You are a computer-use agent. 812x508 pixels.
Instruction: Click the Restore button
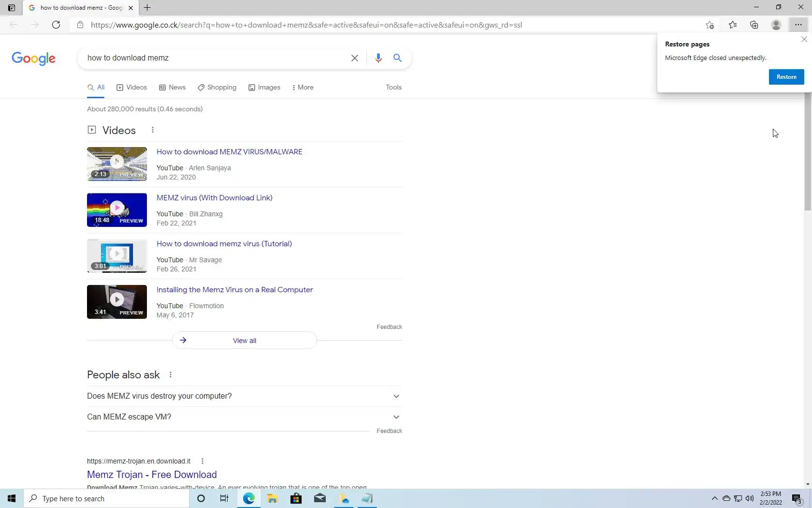coord(786,77)
